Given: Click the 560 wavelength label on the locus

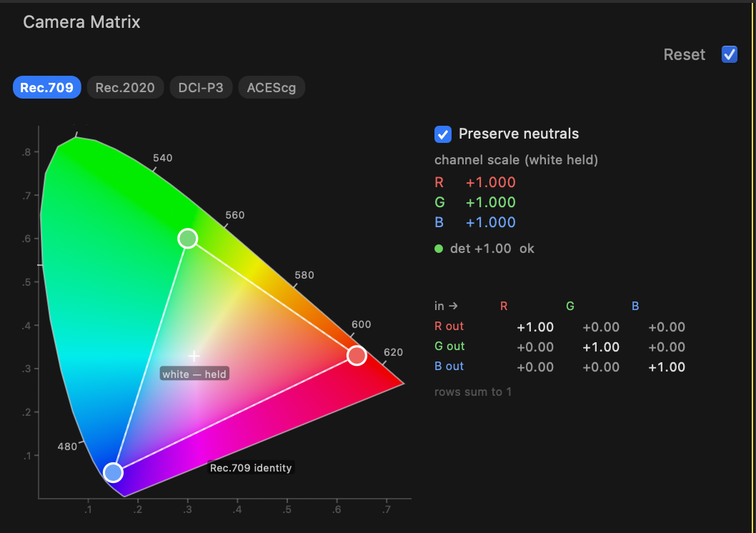Looking at the screenshot, I should tap(235, 215).
